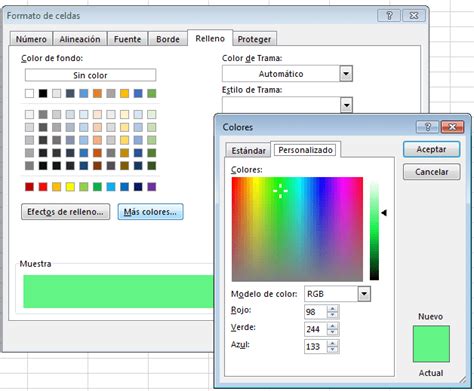Click the Más colores button
The width and height of the screenshot is (474, 391).
click(150, 212)
